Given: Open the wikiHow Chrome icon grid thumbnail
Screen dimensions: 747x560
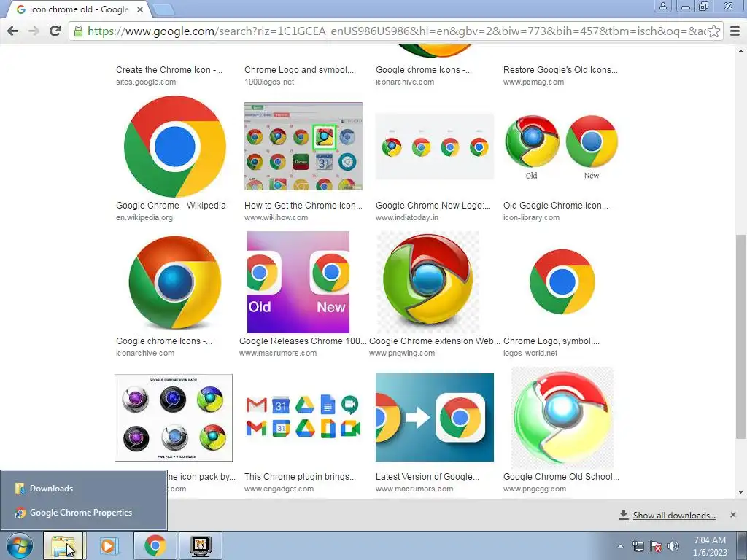Looking at the screenshot, I should pyautogui.click(x=303, y=146).
